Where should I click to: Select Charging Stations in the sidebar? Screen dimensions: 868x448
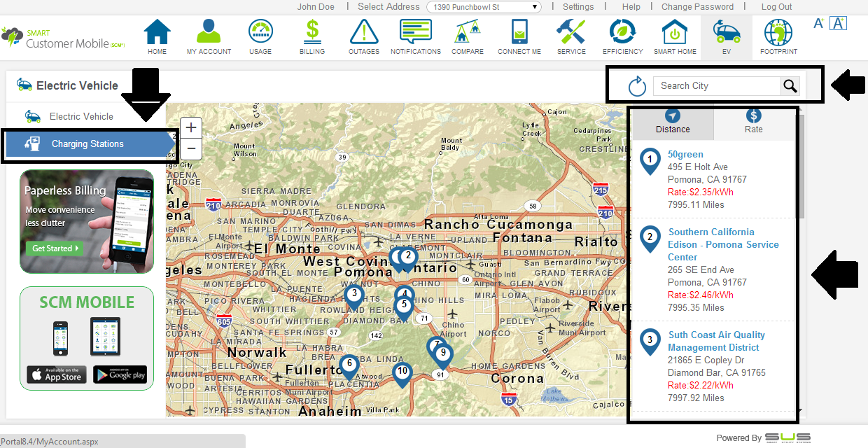(x=87, y=144)
